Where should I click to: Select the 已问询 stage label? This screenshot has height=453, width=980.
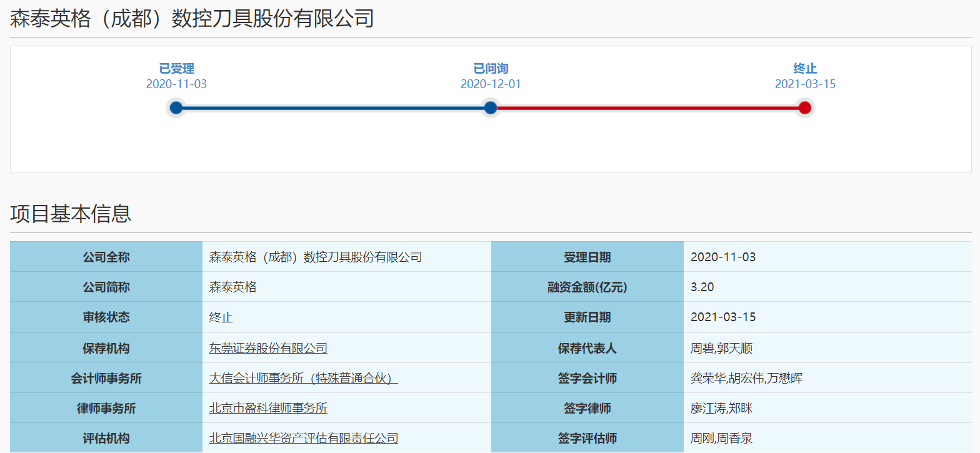(x=491, y=69)
